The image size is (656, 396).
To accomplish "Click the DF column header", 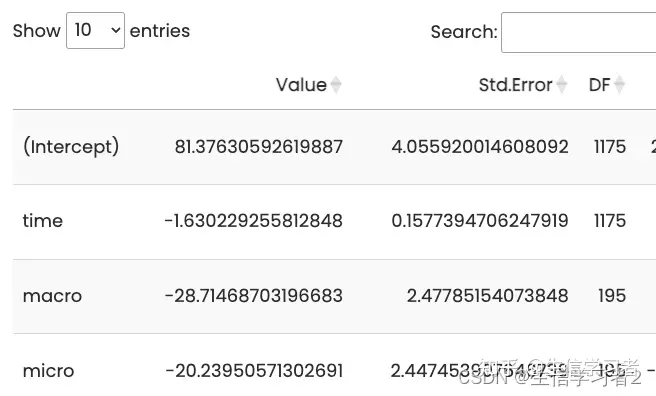I will point(600,85).
